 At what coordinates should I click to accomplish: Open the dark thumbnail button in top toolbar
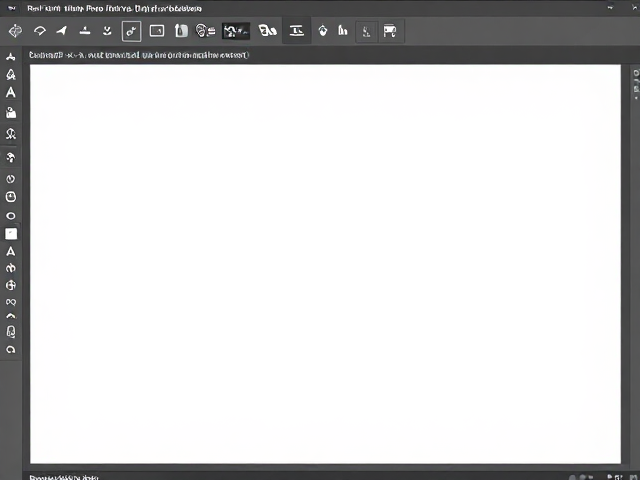[x=236, y=31]
